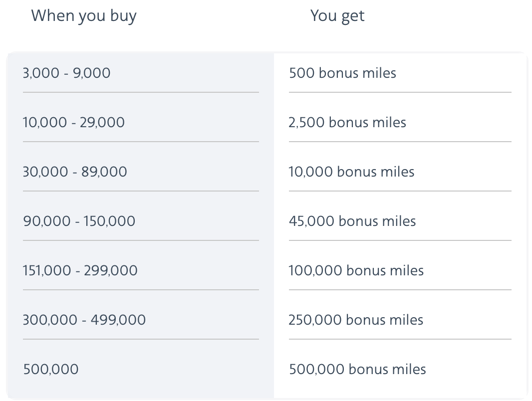Click the 2,500 bonus miles cell
Screen dimensions: 532x401
pyautogui.click(x=347, y=122)
